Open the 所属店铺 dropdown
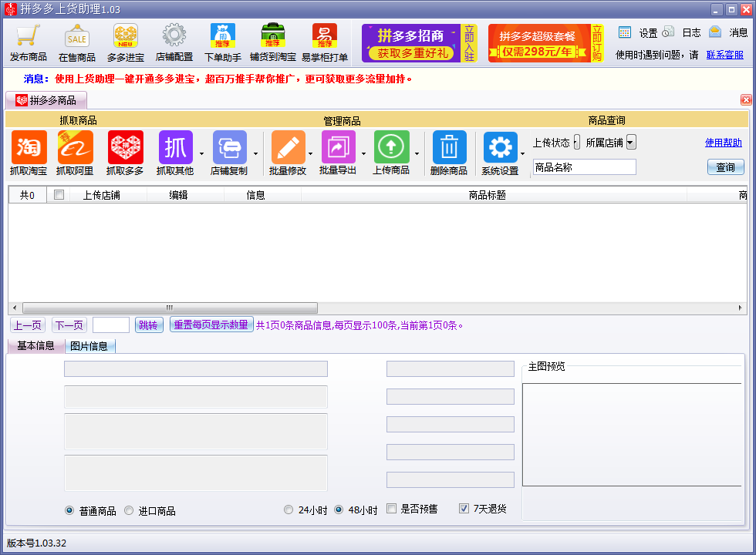This screenshot has height=555, width=756. tap(631, 142)
